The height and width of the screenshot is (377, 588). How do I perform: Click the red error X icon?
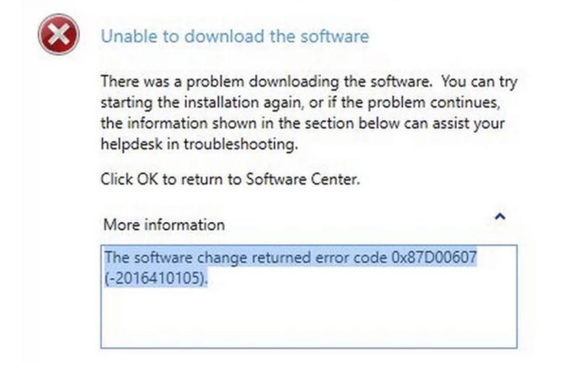click(x=58, y=34)
